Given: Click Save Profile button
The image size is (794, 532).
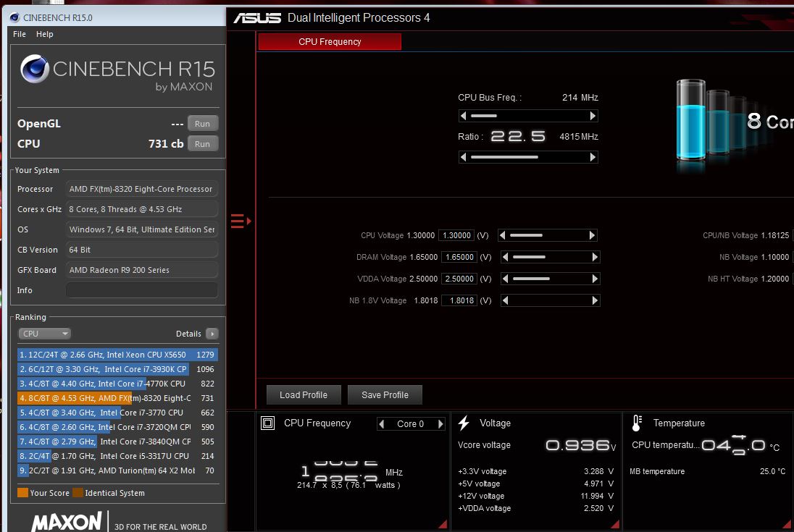Looking at the screenshot, I should point(385,395).
